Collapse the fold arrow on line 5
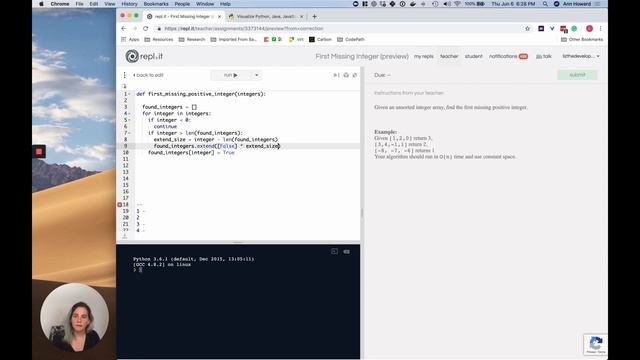This screenshot has width=640, height=360. [130, 120]
